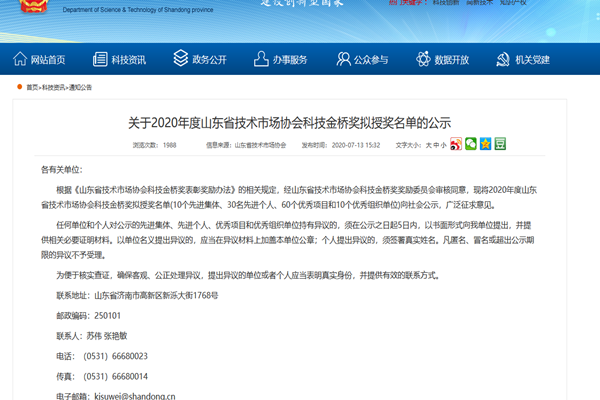Screen dimensions: 600x400
Task: Click the 通知公告 breadcrumb link
Action: [80, 88]
